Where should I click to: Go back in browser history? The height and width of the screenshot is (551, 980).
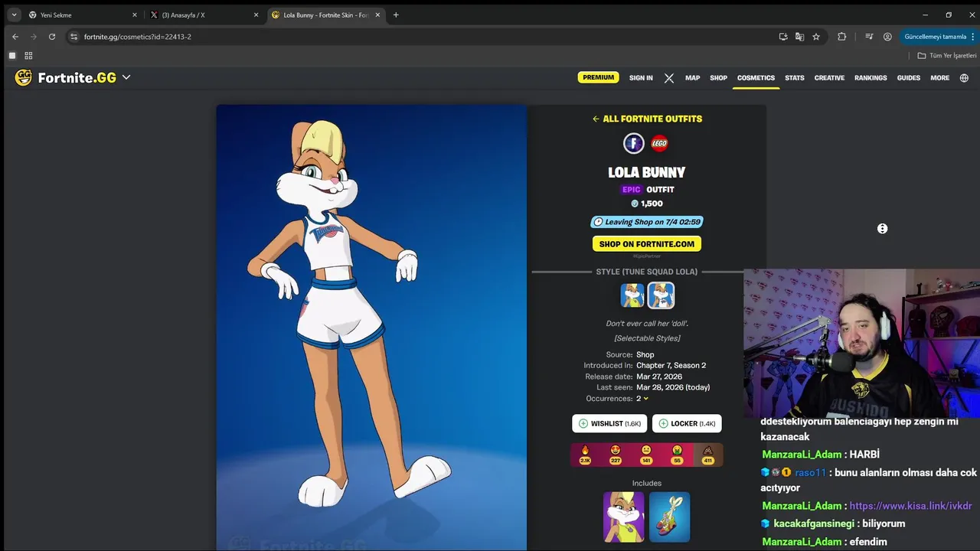[15, 37]
